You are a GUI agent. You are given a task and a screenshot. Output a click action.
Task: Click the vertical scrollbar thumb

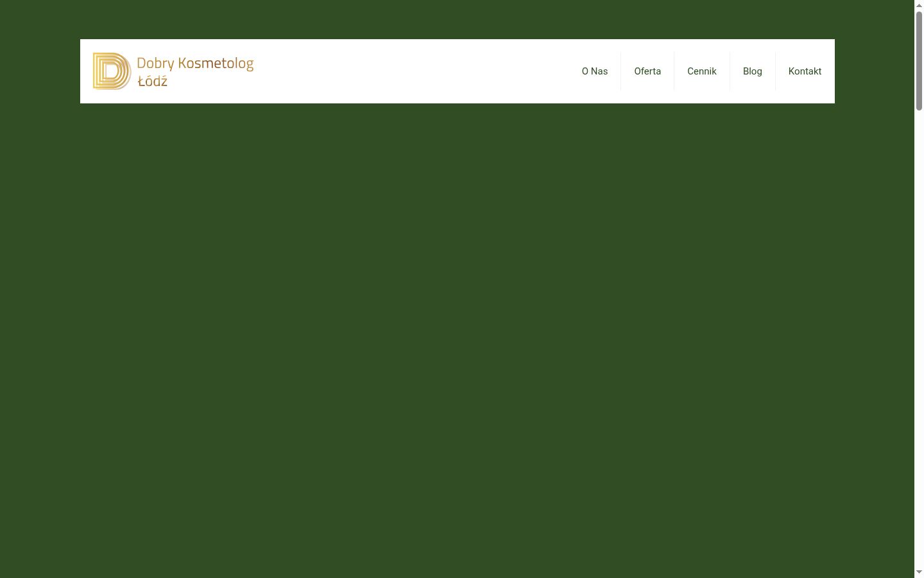[919, 61]
